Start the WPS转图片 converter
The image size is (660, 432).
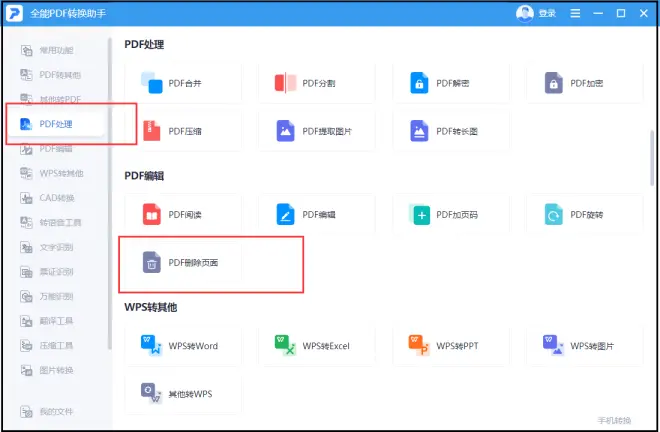585,346
